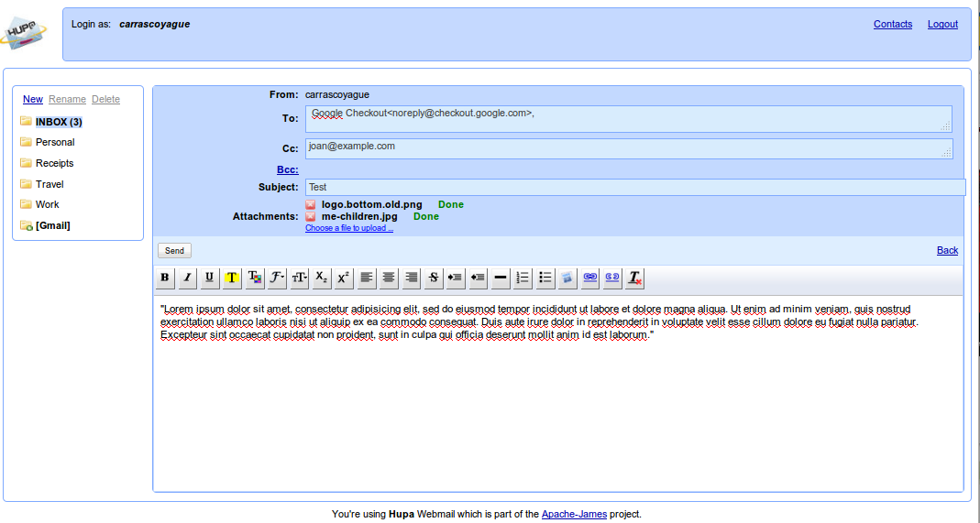Apply strikethrough to text
The height and width of the screenshot is (523, 980).
tap(434, 278)
